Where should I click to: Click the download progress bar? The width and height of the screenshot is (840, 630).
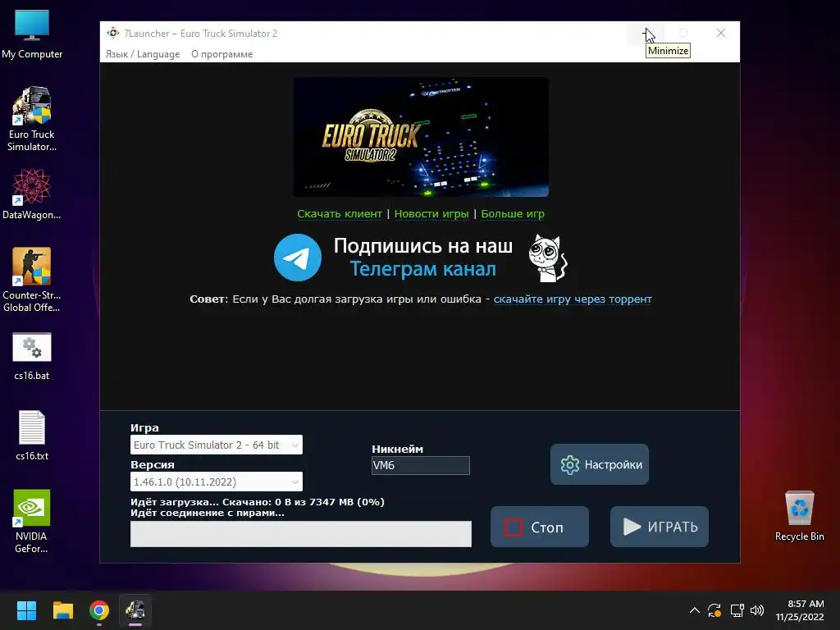pyautogui.click(x=301, y=534)
